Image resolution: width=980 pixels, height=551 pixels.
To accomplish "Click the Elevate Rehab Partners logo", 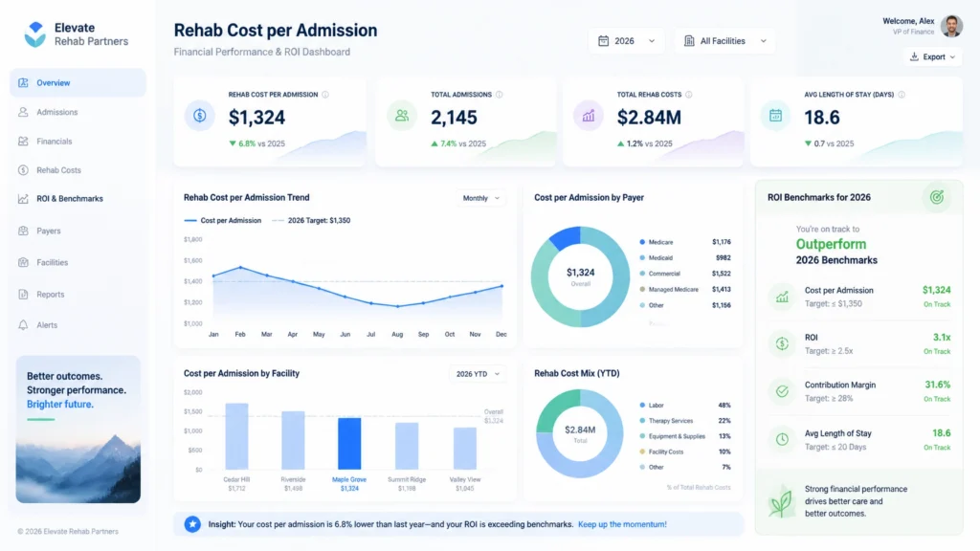I will [76, 34].
